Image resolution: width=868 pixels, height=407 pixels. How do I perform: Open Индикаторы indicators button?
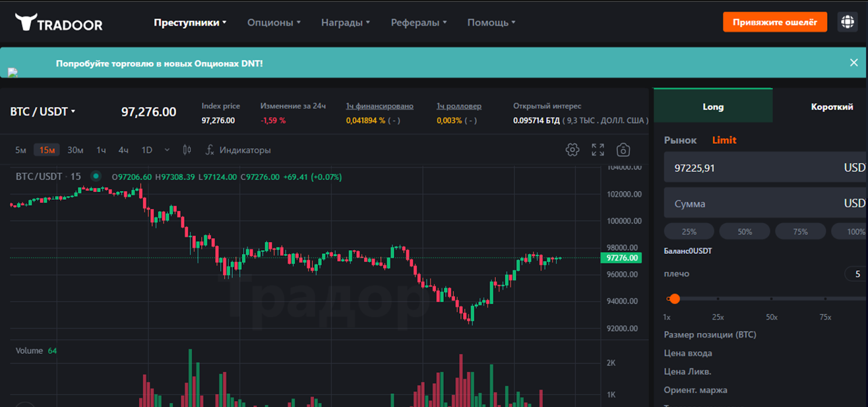pyautogui.click(x=238, y=150)
